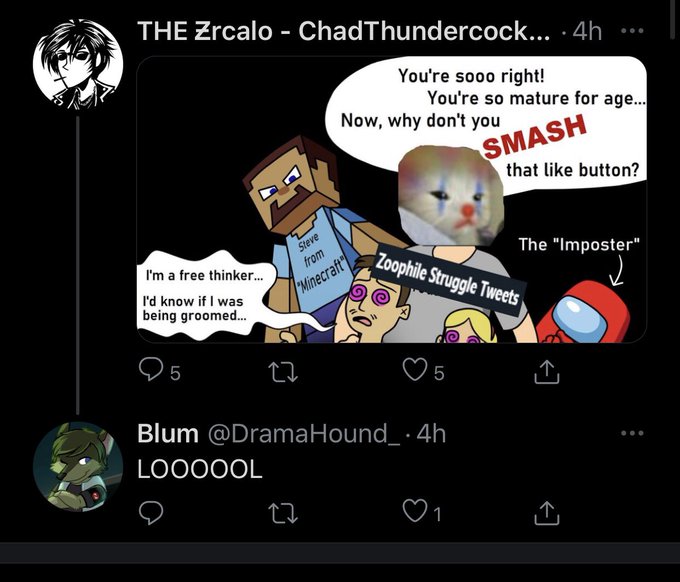This screenshot has width=680, height=582.
Task: Open Zrcalo's profile picture avatar
Action: (x=78, y=64)
